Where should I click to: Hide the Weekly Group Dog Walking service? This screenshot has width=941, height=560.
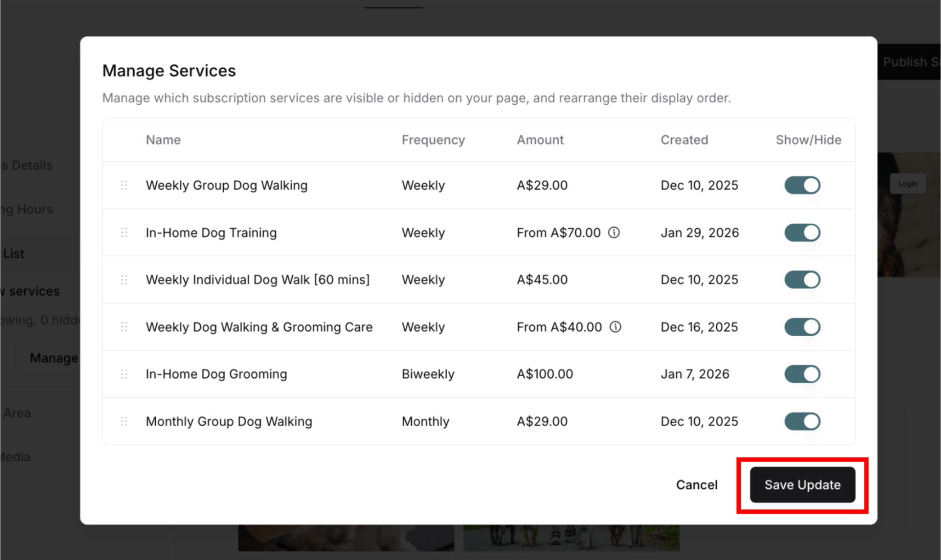pyautogui.click(x=802, y=185)
